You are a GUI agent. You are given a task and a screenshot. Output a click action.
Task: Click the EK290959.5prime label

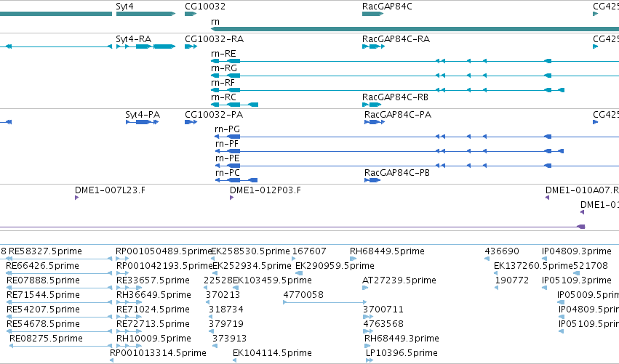tap(335, 266)
